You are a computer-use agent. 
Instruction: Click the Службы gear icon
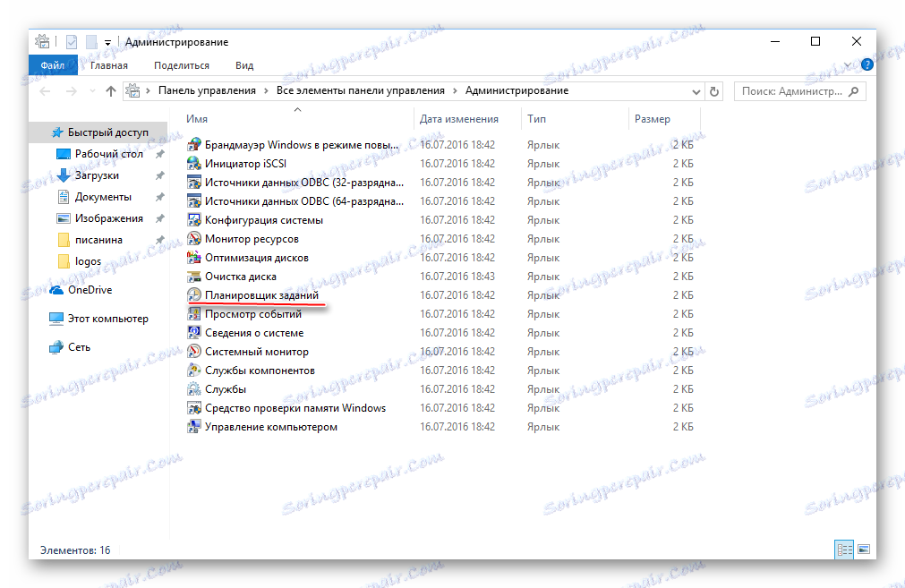click(194, 389)
